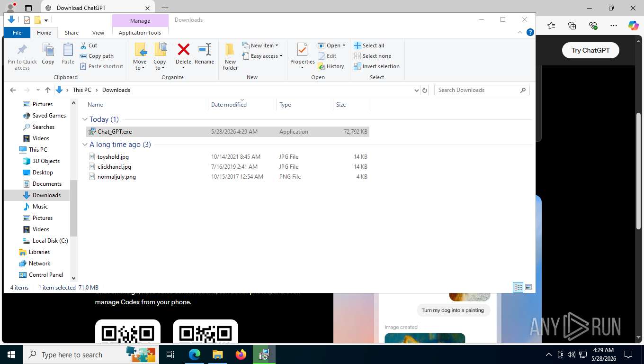Open the Easy access dropdown
Image resolution: width=644 pixels, height=364 pixels.
click(262, 56)
